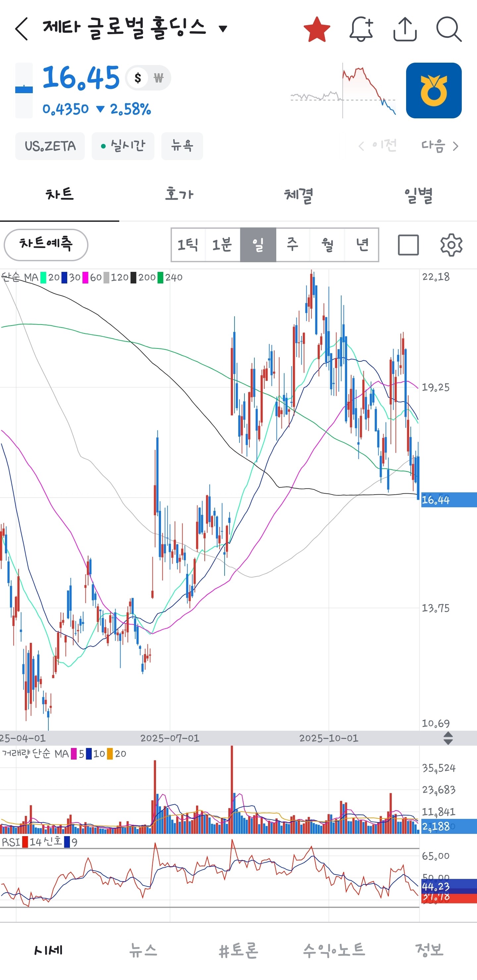Click the MA 30 navy color swatch
Image resolution: width=477 pixels, height=980 pixels.
coord(64,278)
